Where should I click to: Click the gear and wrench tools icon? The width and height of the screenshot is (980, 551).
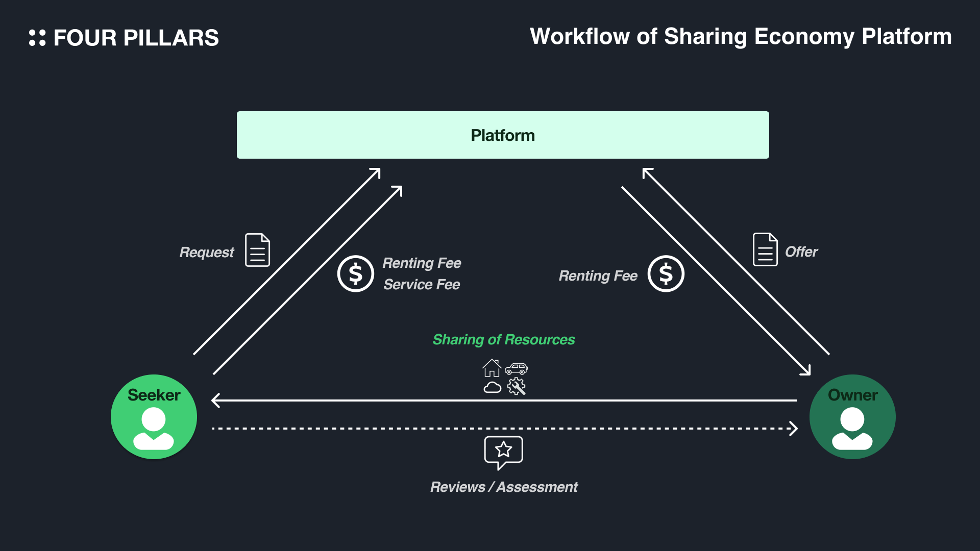click(x=516, y=386)
